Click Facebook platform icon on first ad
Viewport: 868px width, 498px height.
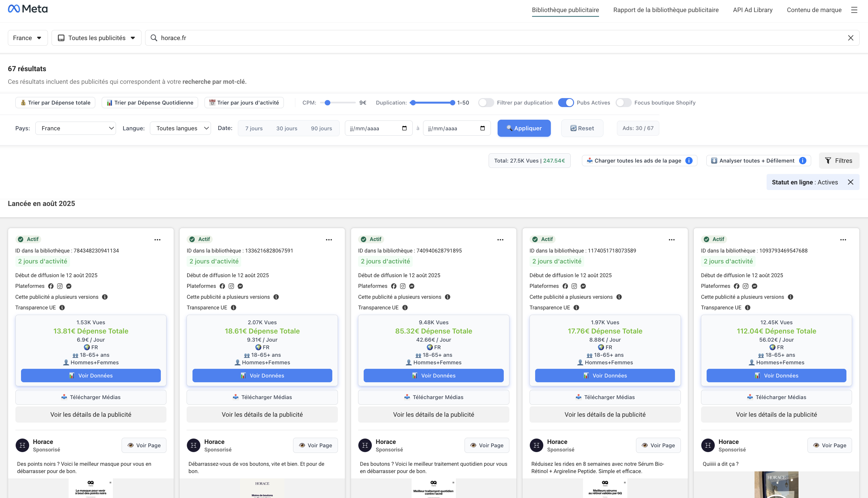pos(51,286)
